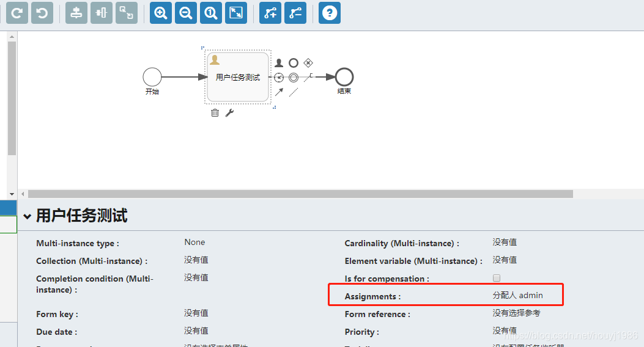Click the canvas vertical scrollbar up arrow

coord(12,37)
